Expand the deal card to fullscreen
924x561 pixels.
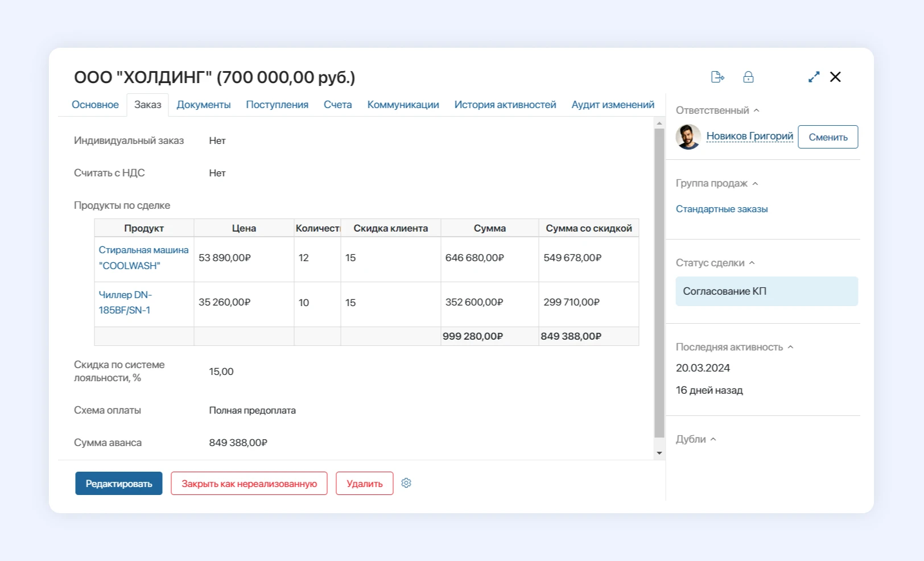point(814,77)
